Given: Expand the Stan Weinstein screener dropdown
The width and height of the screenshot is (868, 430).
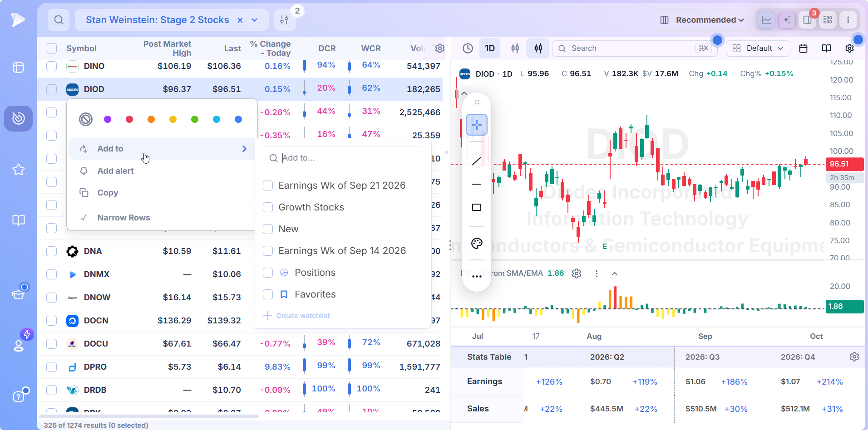Looking at the screenshot, I should point(255,20).
